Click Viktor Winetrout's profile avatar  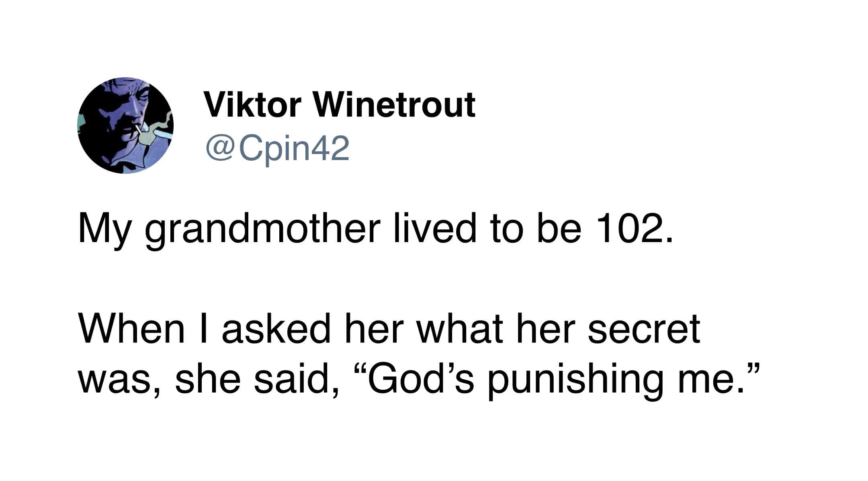125,125
